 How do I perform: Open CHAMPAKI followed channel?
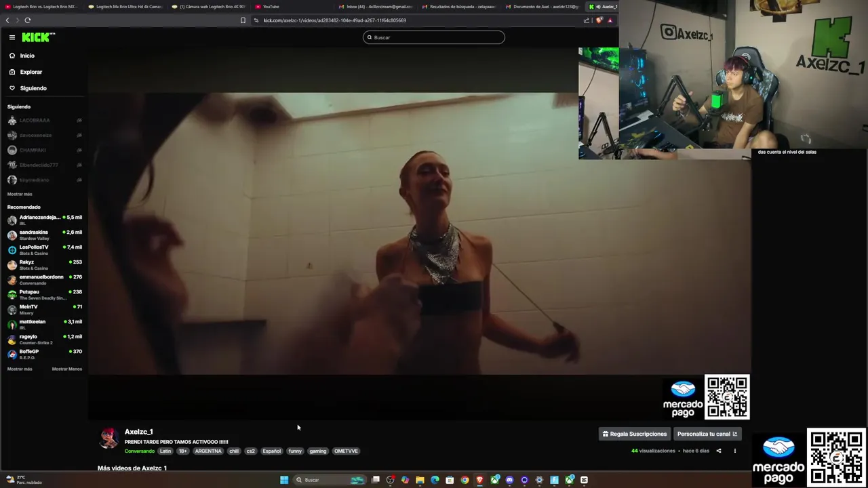point(43,150)
